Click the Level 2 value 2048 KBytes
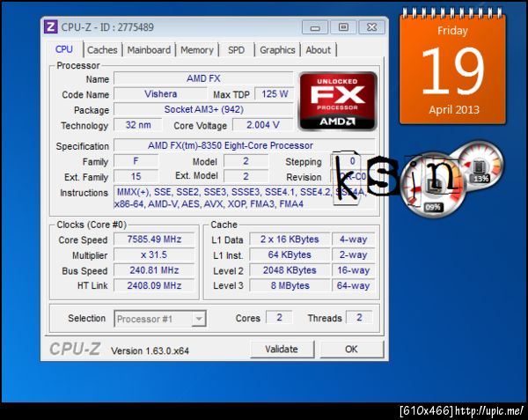528x420 pixels. 290,270
